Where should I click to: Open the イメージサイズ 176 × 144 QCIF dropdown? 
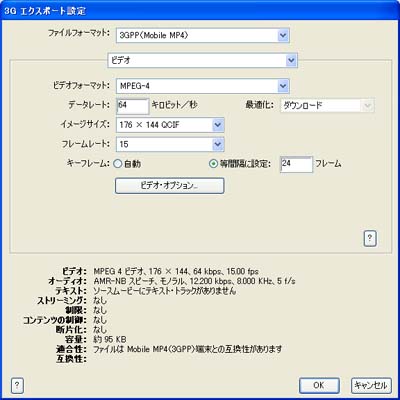tap(218, 125)
